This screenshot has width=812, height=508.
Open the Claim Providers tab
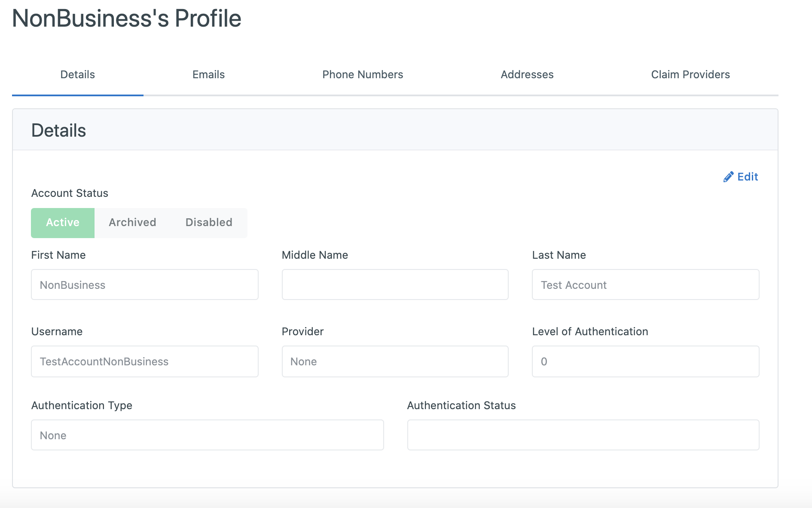click(690, 74)
